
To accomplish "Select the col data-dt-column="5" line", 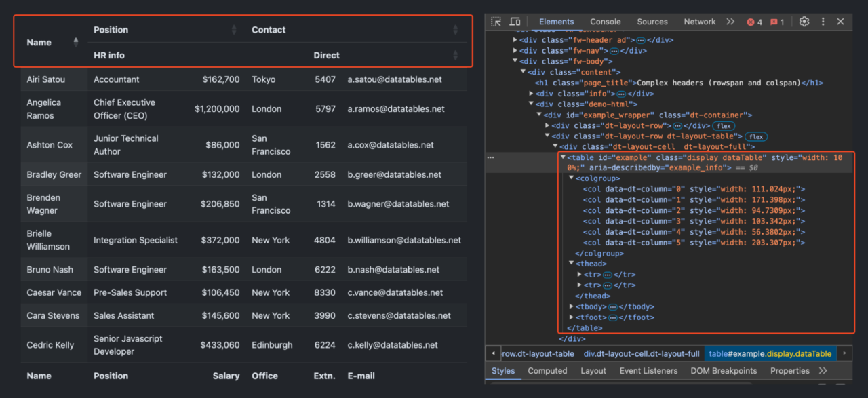I will click(694, 242).
